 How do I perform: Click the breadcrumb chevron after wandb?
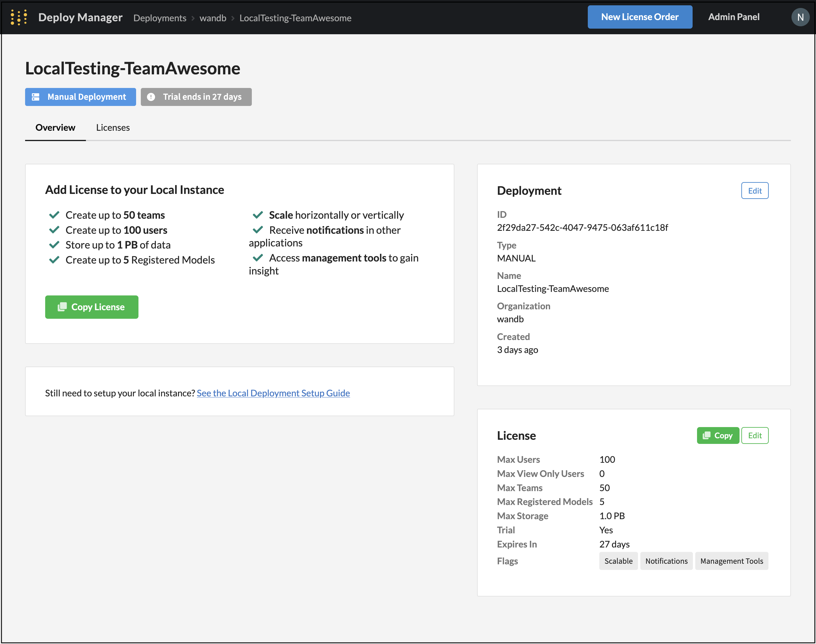click(233, 18)
